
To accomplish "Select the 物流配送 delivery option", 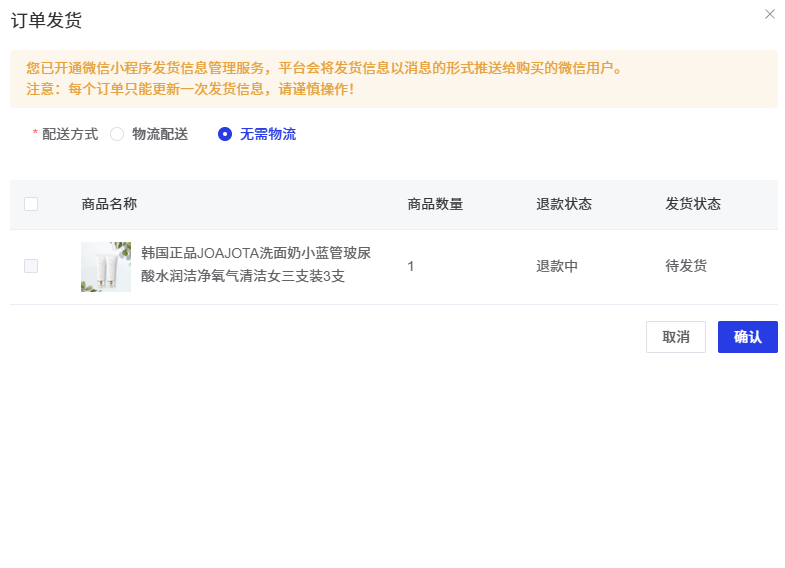I will tap(118, 134).
